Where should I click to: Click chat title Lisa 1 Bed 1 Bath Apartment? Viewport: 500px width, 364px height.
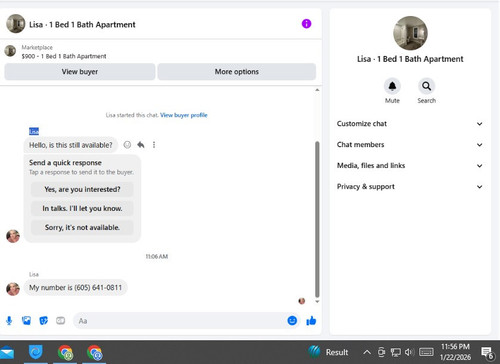(x=82, y=24)
